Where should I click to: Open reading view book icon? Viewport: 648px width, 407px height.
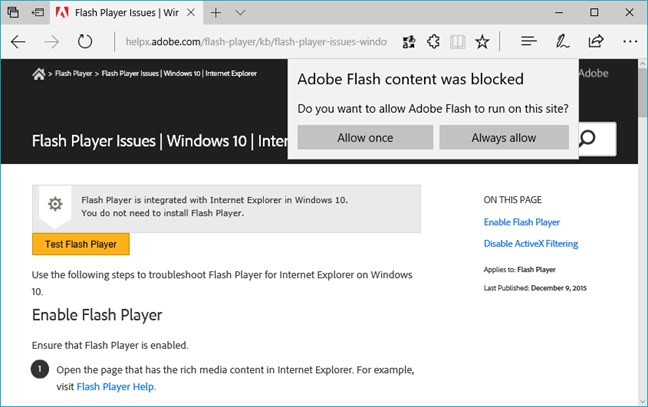point(457,42)
